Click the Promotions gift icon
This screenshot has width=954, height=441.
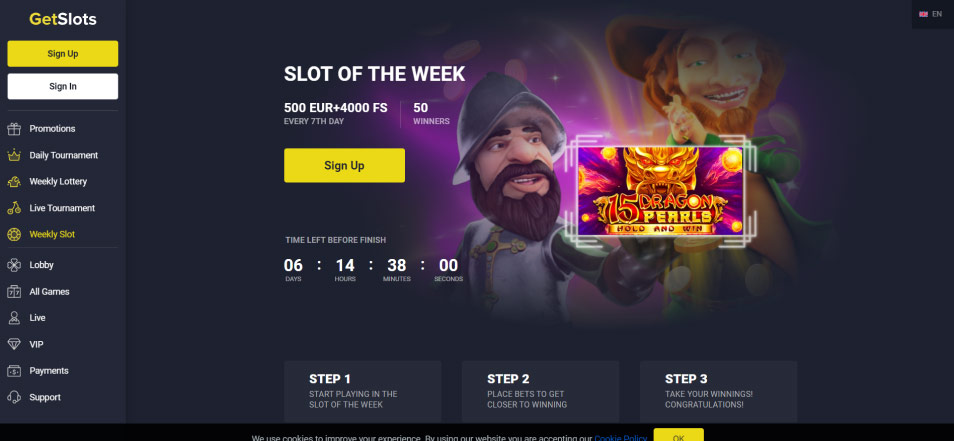(14, 129)
